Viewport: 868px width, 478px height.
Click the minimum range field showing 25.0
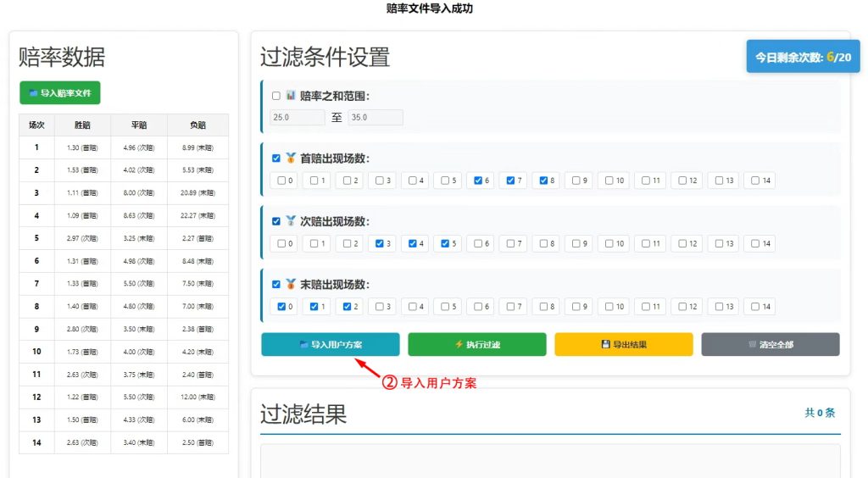[297, 118]
